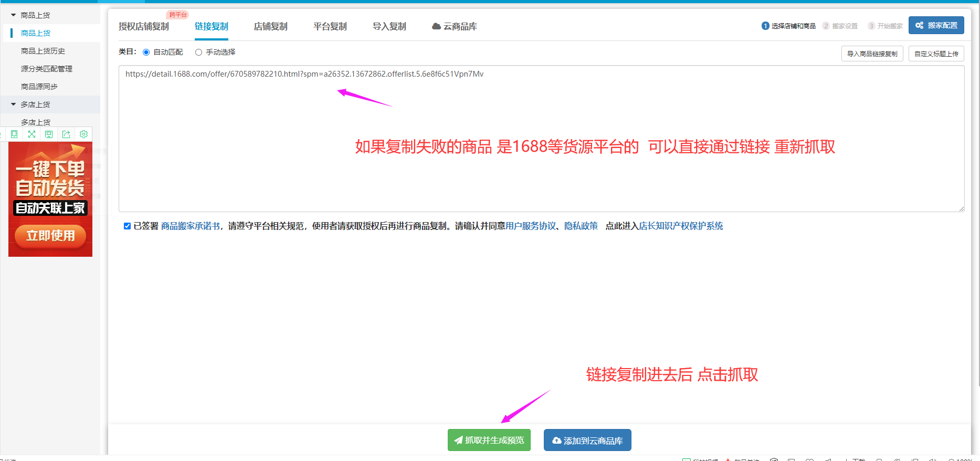Select the 自动匹配 radio option

pyautogui.click(x=146, y=53)
